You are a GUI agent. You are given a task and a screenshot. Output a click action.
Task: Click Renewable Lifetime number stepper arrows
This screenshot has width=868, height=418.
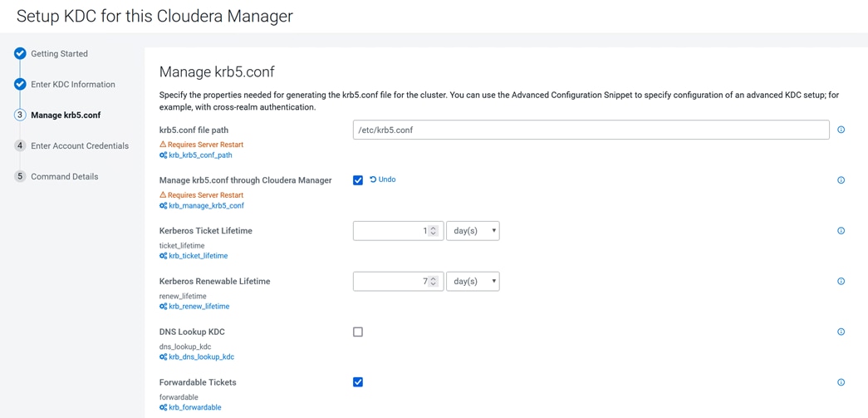pyautogui.click(x=434, y=281)
